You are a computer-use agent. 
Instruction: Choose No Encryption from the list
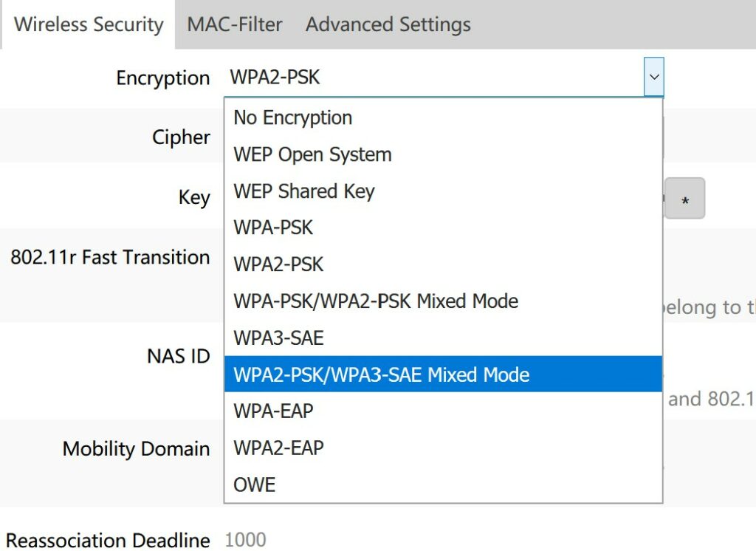(293, 117)
